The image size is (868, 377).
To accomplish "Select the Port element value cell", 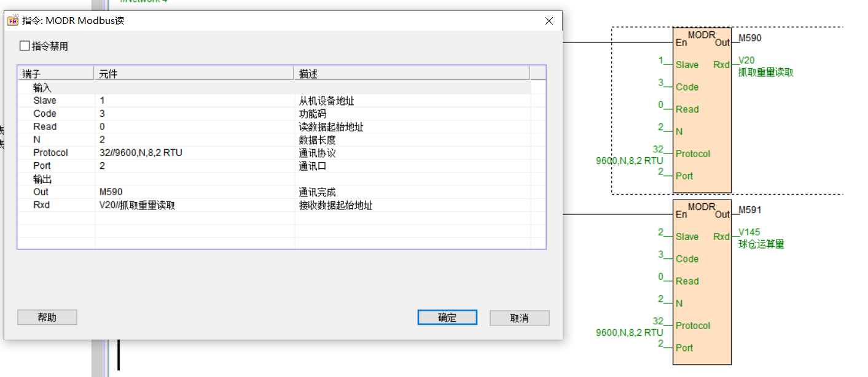I will click(x=194, y=166).
